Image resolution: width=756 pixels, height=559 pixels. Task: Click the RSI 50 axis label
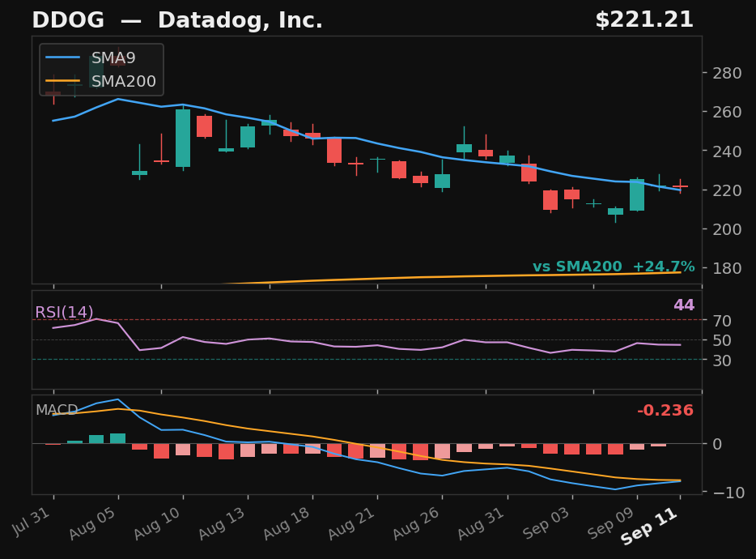[722, 340]
